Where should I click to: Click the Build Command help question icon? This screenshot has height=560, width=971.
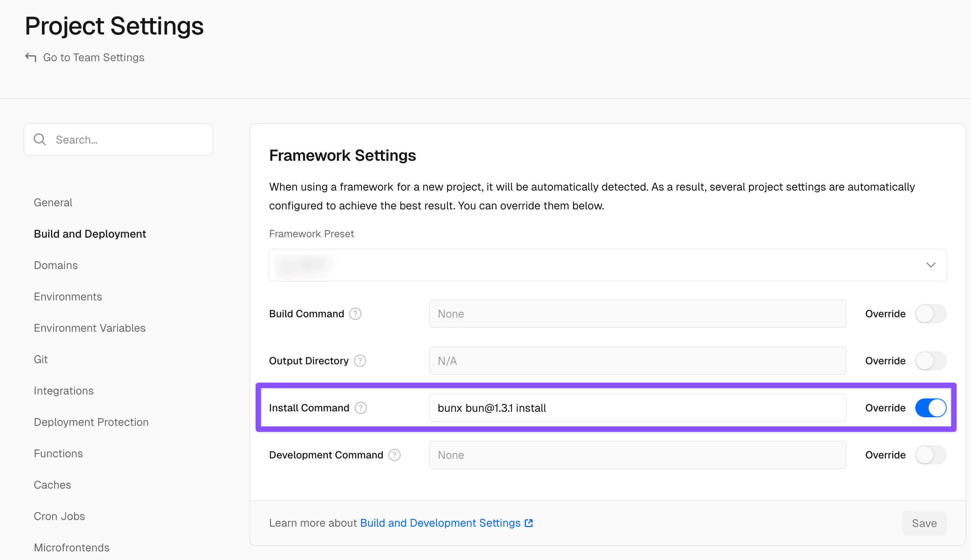point(355,314)
